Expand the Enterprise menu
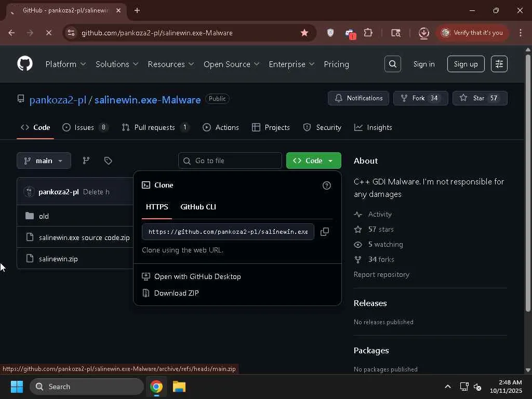The height and width of the screenshot is (399, 532). pos(291,64)
